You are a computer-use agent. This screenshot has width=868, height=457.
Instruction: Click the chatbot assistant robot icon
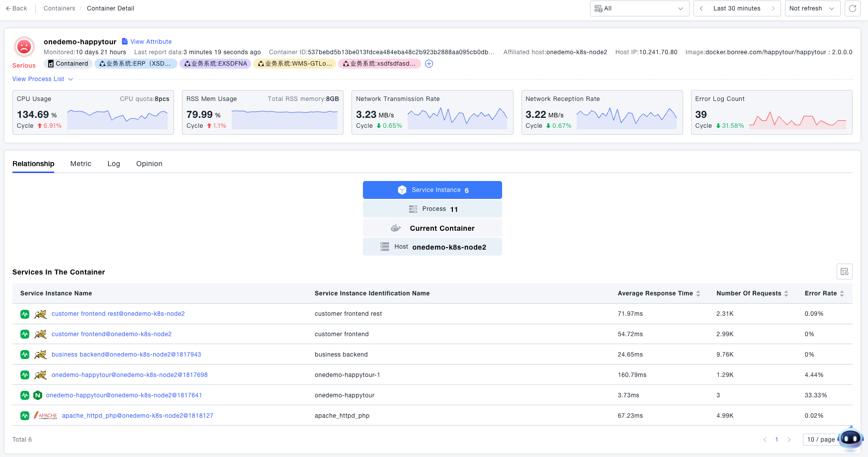point(850,438)
